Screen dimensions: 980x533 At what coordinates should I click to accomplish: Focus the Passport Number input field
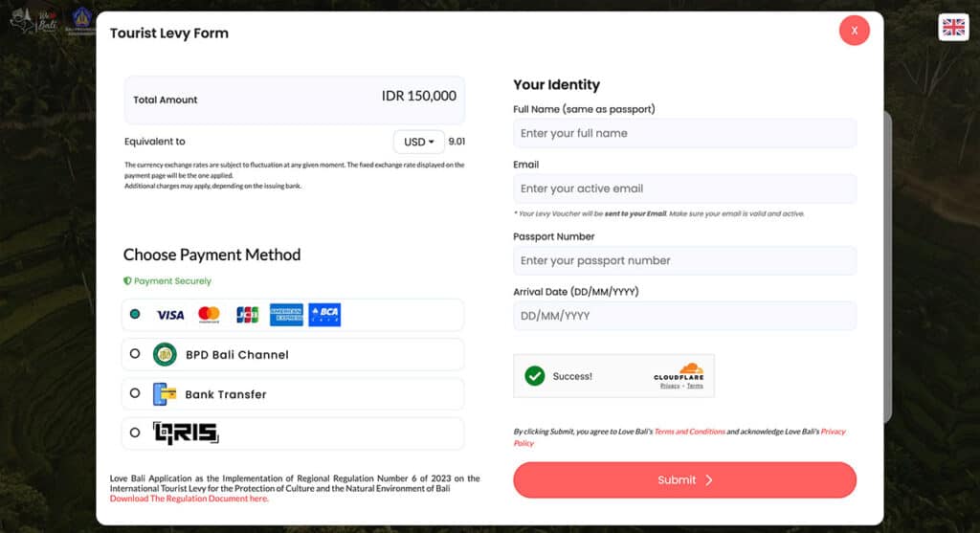685,260
